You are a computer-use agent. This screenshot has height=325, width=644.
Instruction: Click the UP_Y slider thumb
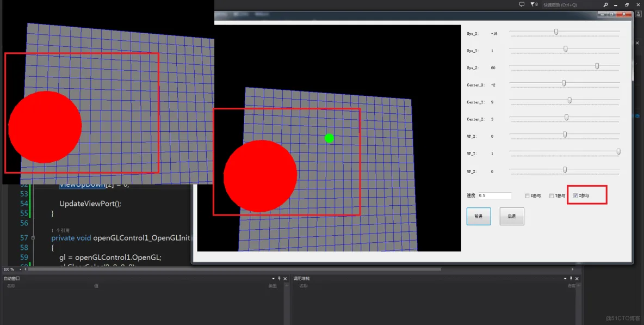click(x=618, y=151)
